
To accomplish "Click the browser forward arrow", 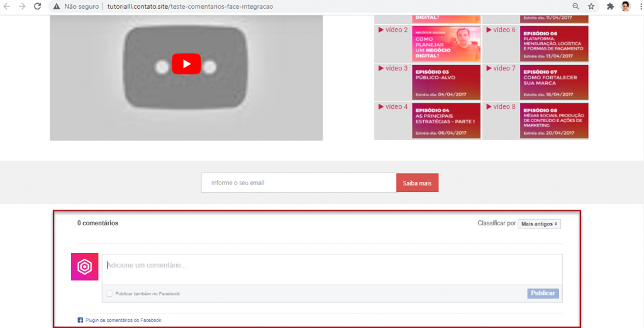I will (22, 6).
